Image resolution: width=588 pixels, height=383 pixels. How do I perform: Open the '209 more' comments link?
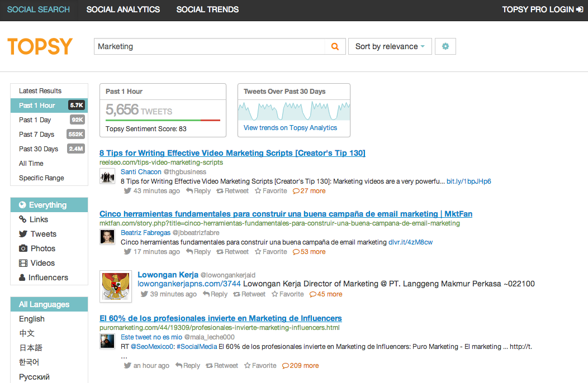point(300,365)
